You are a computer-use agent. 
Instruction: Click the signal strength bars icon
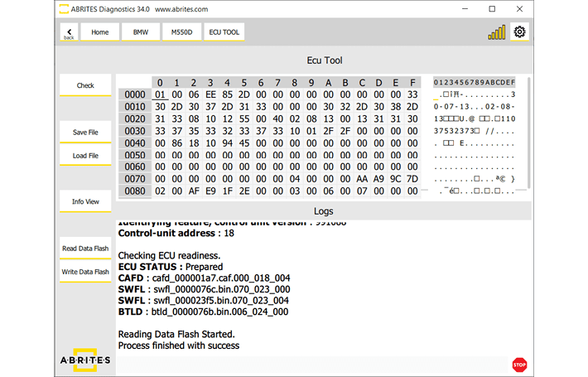tap(496, 33)
